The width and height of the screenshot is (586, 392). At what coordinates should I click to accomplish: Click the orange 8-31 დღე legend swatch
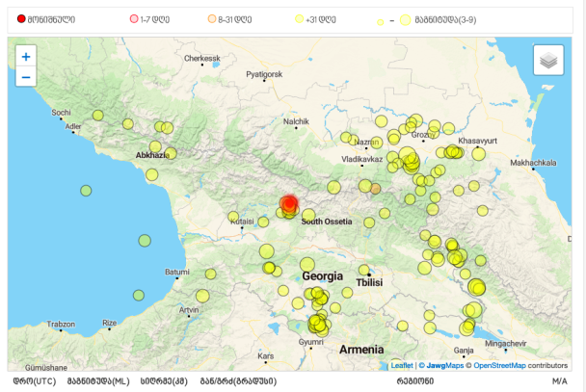[x=212, y=18]
